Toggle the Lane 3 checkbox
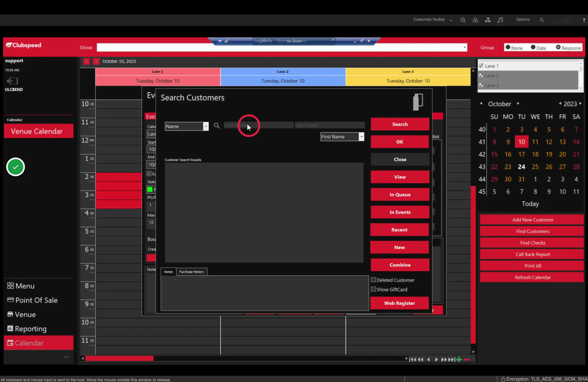The height and width of the screenshot is (382, 588). [x=481, y=85]
